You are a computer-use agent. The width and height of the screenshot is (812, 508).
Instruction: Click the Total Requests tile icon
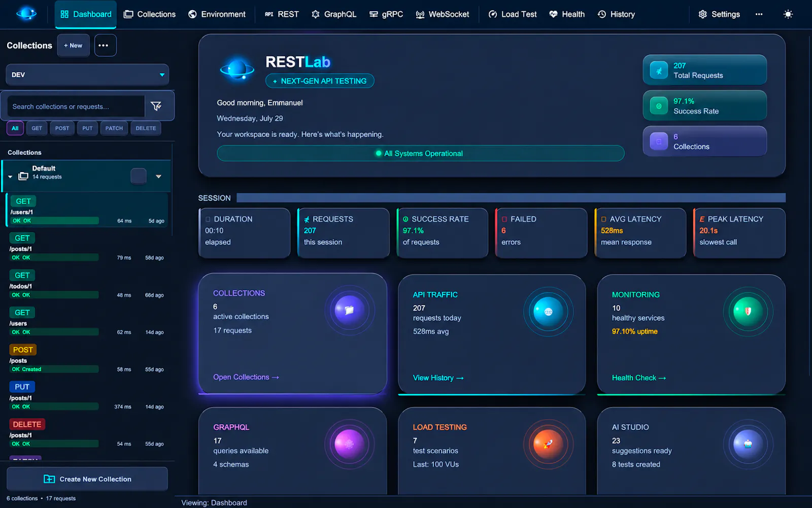pyautogui.click(x=659, y=71)
